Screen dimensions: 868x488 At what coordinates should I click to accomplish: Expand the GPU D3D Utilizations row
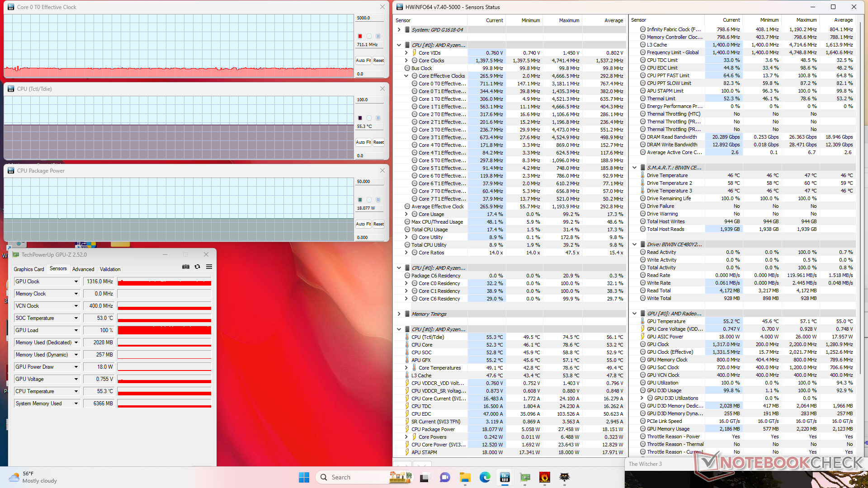(x=642, y=398)
